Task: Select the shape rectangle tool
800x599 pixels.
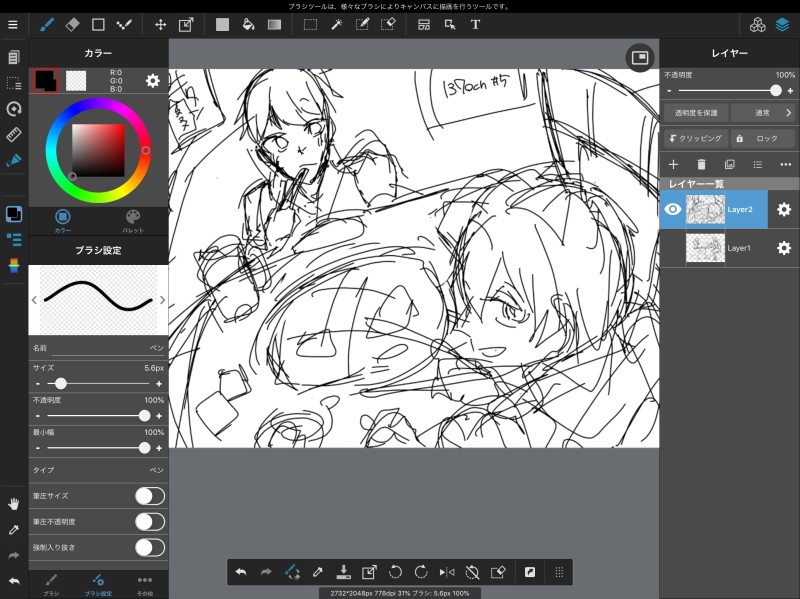Action: coord(98,24)
